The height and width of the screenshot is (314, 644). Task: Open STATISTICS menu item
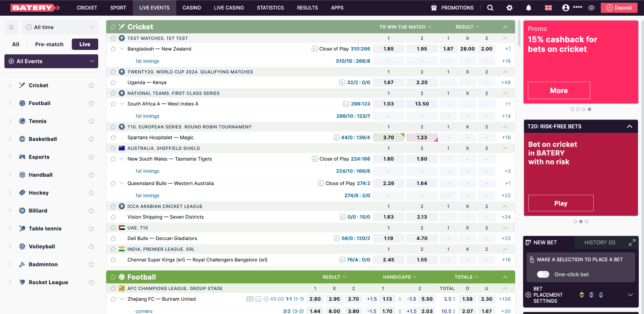270,8
